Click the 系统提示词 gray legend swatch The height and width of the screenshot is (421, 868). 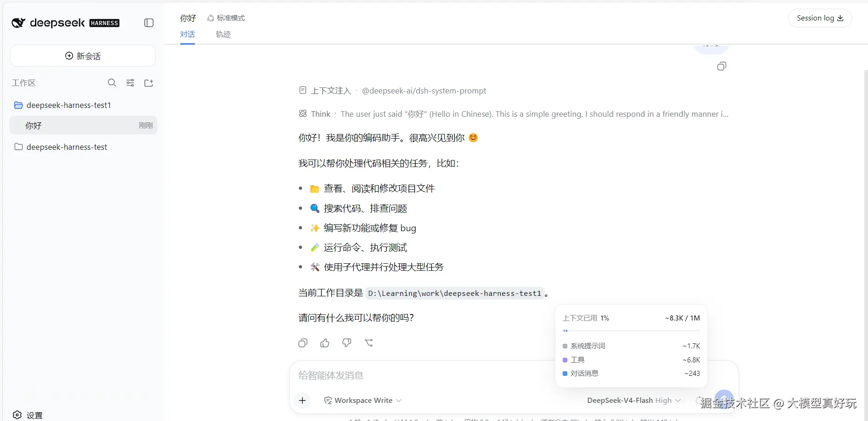[565, 346]
